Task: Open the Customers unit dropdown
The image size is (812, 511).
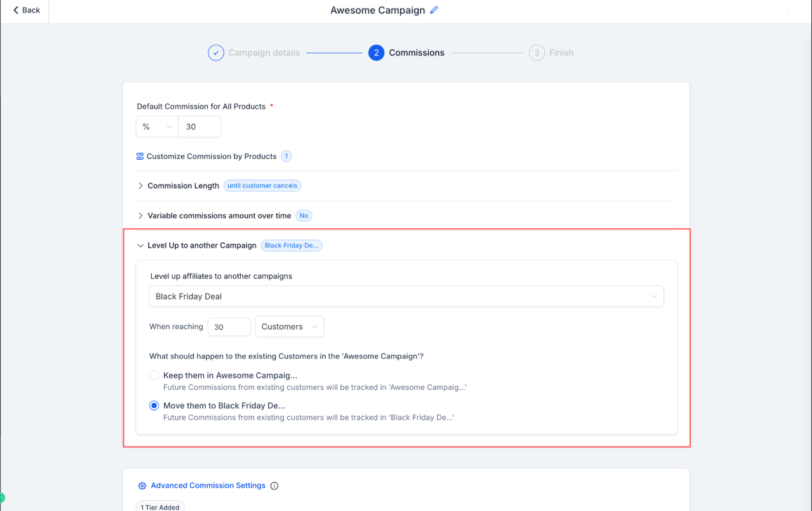Action: (x=289, y=327)
